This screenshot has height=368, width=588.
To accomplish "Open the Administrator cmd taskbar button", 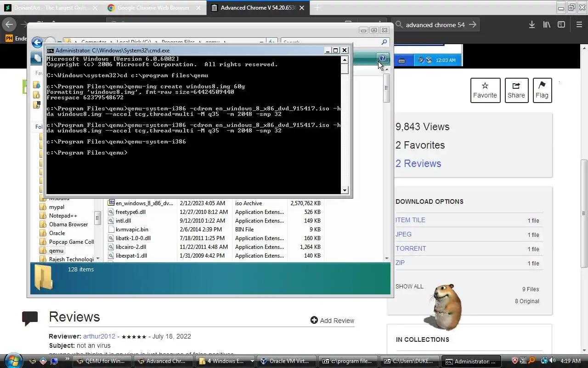I will click(471, 361).
